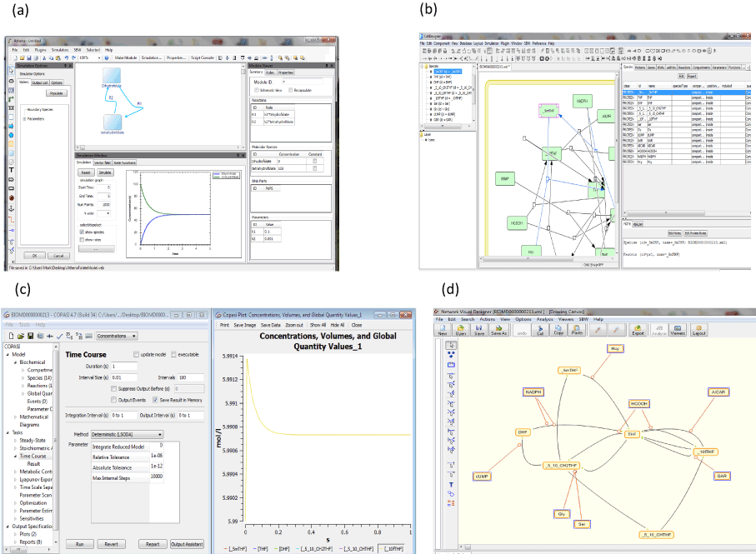Toggle _10fTHF legend entry in Copasi Plot
The image size is (756, 554).
pyautogui.click(x=393, y=548)
